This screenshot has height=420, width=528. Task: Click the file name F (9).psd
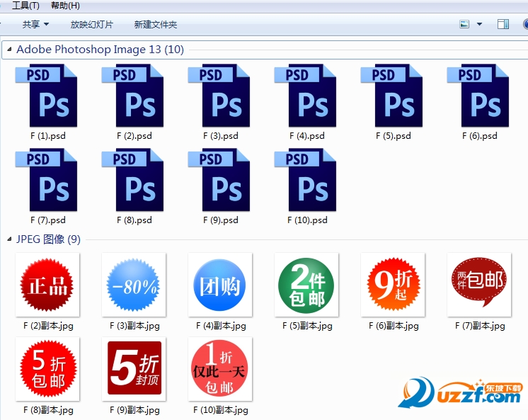pyautogui.click(x=221, y=220)
